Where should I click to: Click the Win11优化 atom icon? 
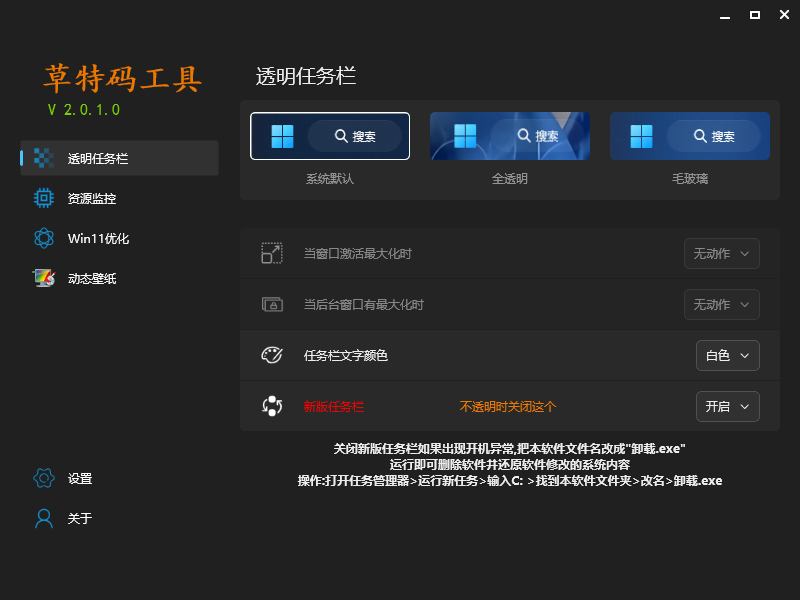(44, 238)
